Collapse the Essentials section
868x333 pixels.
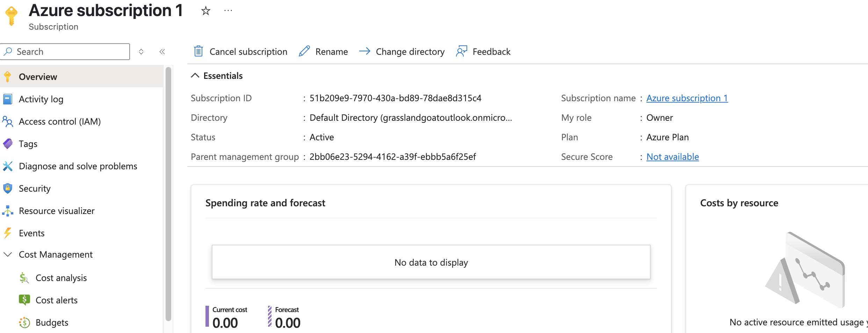point(195,75)
